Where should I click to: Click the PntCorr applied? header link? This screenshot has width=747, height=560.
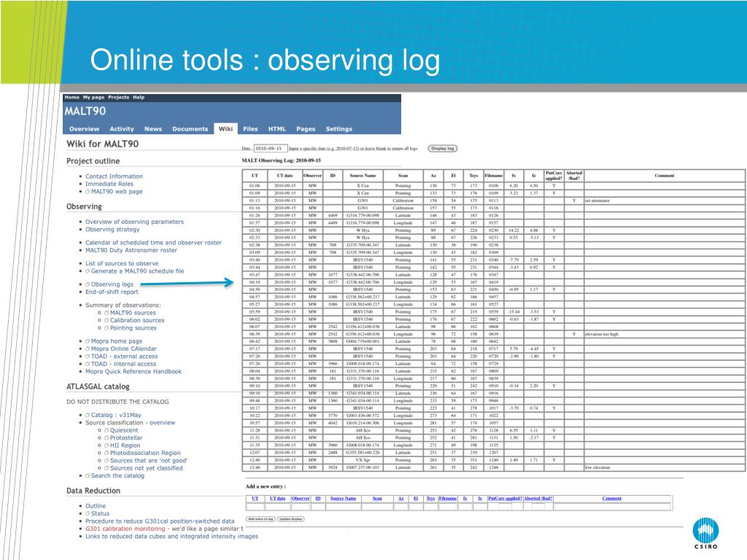point(505,499)
